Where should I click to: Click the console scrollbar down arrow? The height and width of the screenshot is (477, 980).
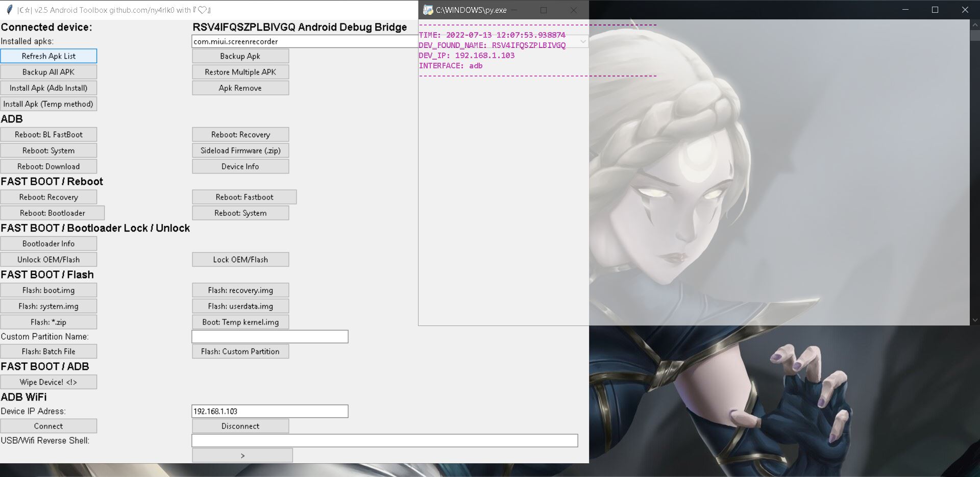[x=975, y=320]
